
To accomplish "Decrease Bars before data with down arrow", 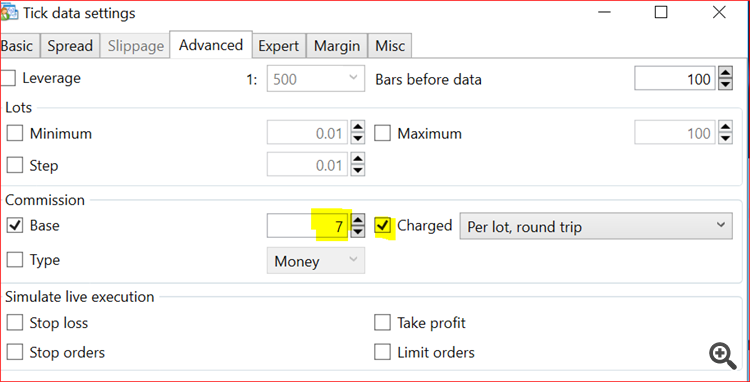I will tap(726, 84).
